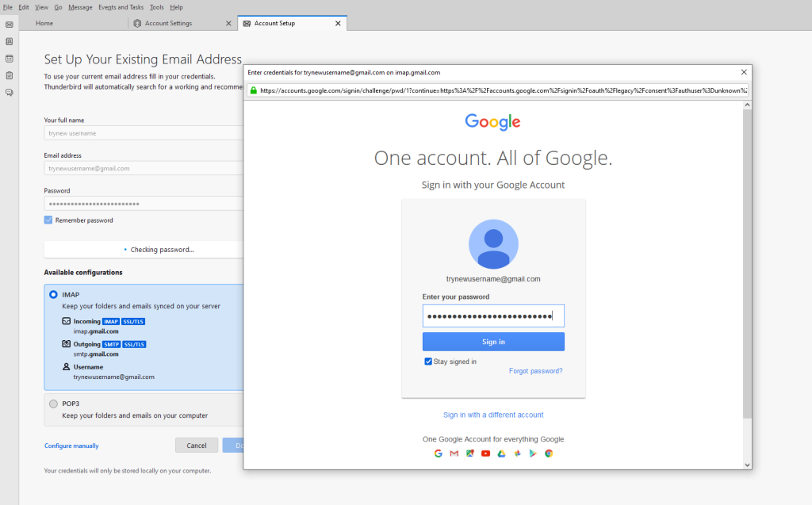This screenshot has height=505, width=812.
Task: Open the Events and Tasks menu
Action: click(x=121, y=7)
